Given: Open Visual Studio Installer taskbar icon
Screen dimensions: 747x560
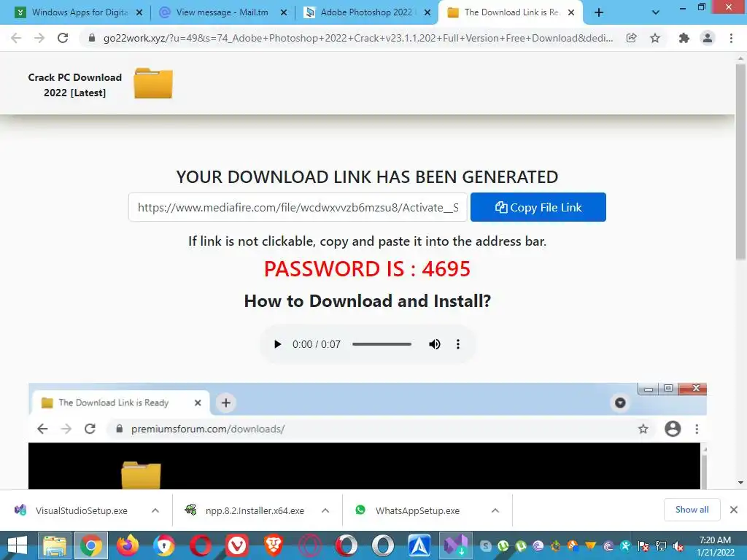Looking at the screenshot, I should click(x=455, y=545).
